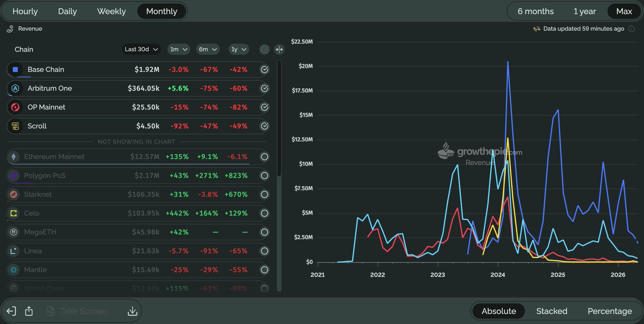Click Ethereum Mainnet revenue $12.57M
644x324 pixels.
(145, 157)
